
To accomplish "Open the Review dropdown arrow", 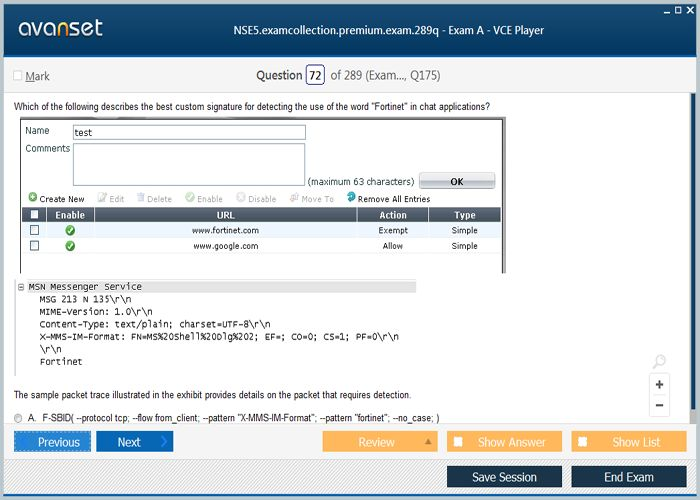I will coord(428,442).
